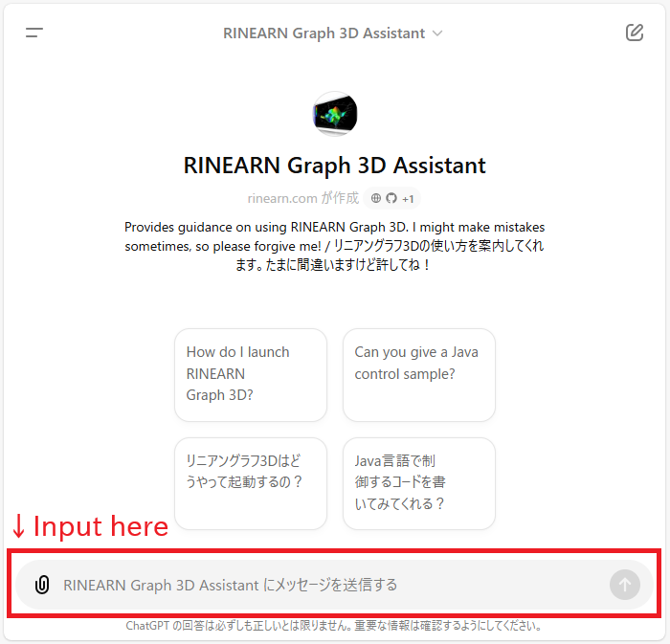Open the GitHub link icon
Image resolution: width=670 pixels, height=644 pixels.
click(x=391, y=198)
